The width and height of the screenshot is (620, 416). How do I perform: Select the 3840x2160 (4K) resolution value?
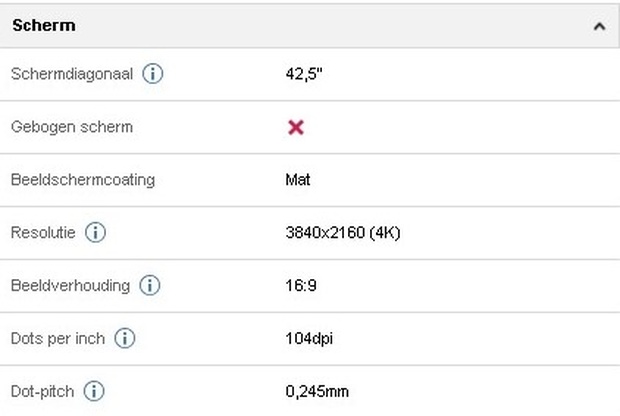[x=343, y=233]
